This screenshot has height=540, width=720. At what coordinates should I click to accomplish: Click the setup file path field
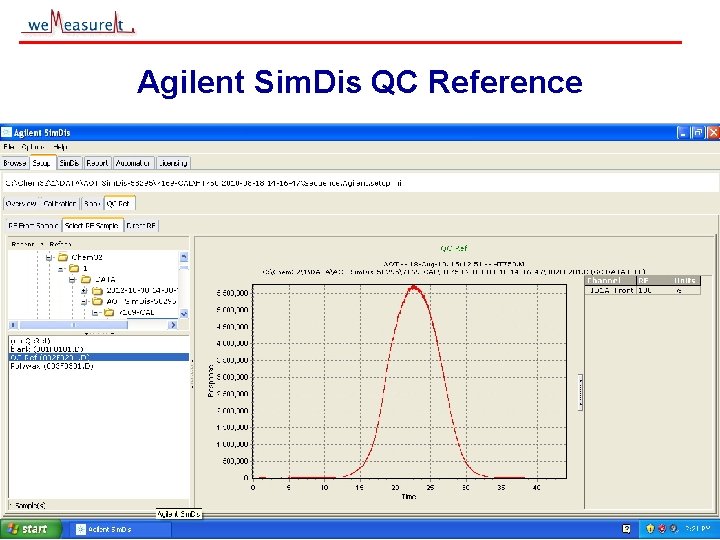click(360, 183)
